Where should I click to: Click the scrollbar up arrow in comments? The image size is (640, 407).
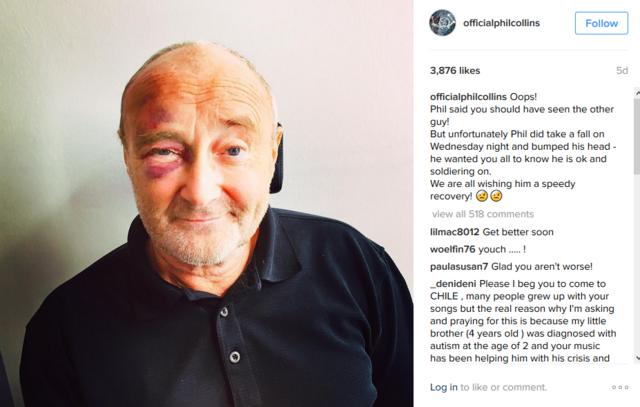click(637, 93)
